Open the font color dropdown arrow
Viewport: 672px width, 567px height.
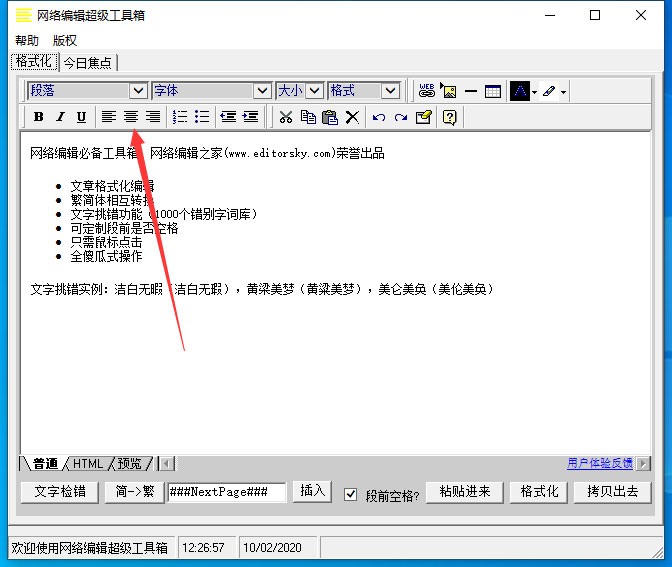click(534, 92)
